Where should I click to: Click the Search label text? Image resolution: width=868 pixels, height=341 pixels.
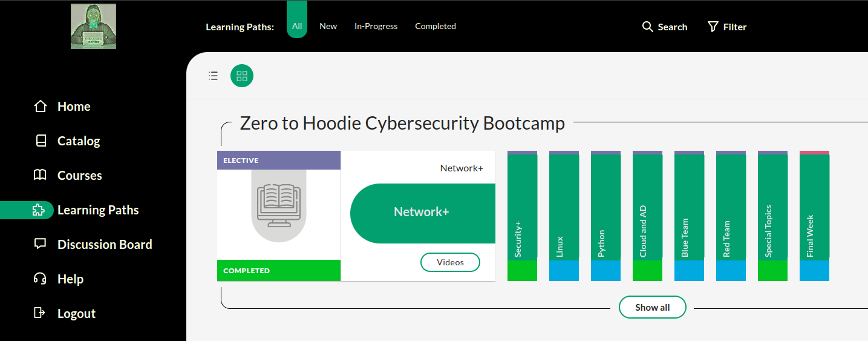[x=673, y=27]
